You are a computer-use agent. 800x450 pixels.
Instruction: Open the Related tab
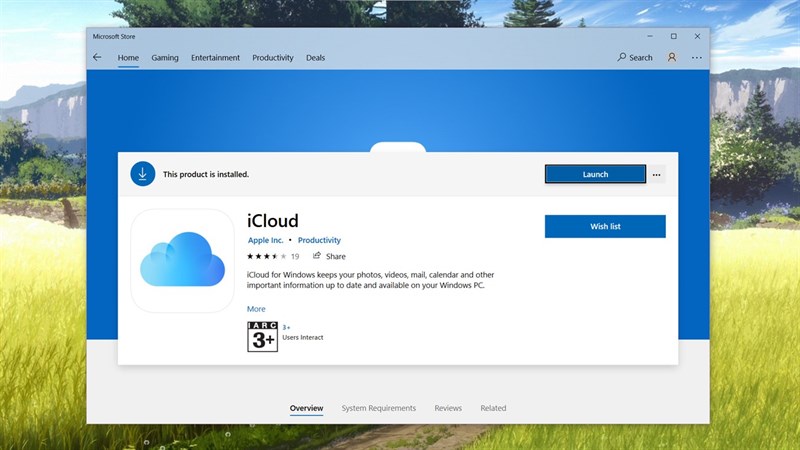[493, 408]
